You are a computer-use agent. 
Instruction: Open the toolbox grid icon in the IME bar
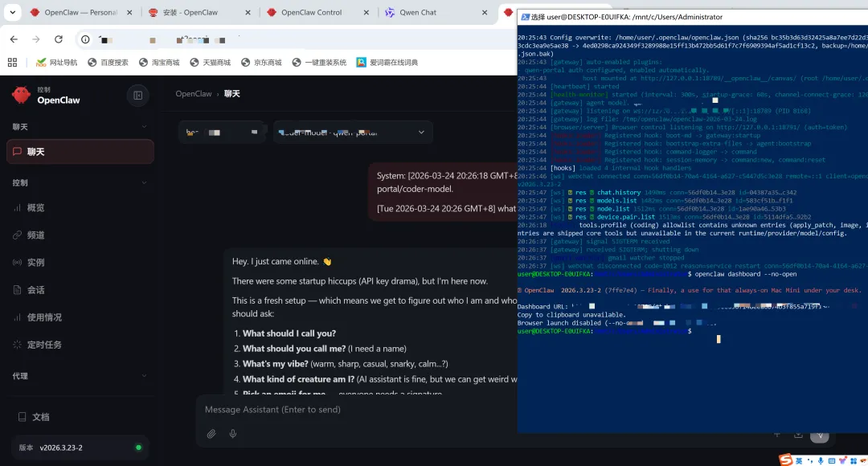pos(854,460)
